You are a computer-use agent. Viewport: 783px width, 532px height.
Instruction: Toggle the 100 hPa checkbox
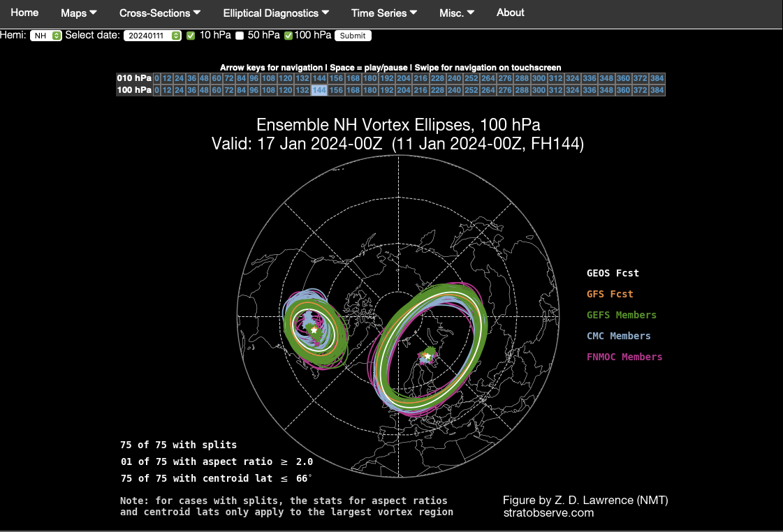[x=288, y=36]
